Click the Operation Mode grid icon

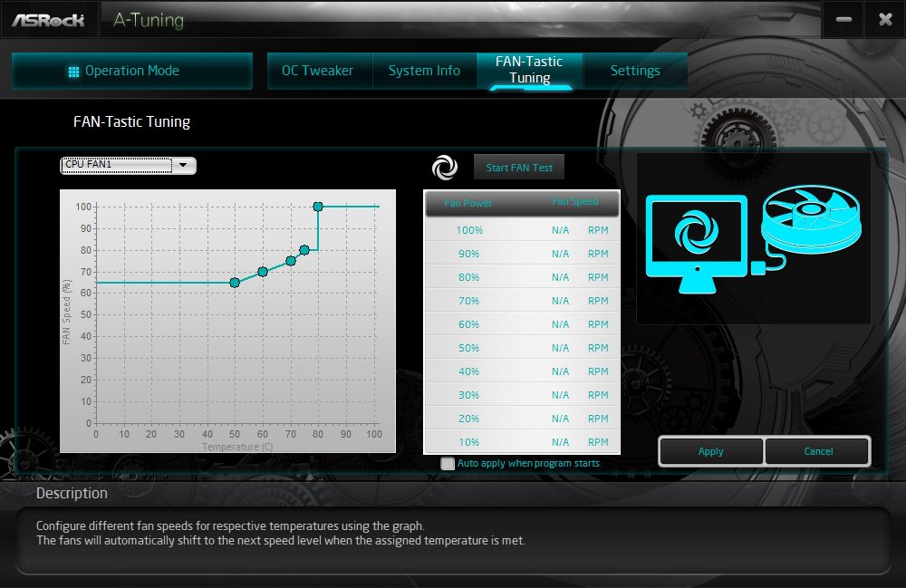(x=73, y=72)
